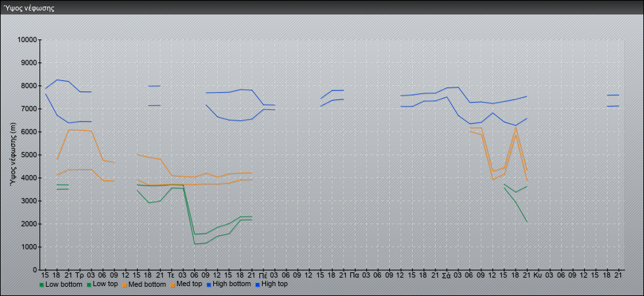Toggle the 'Low bottom' legend label
The width and height of the screenshot is (644, 296).
click(64, 284)
